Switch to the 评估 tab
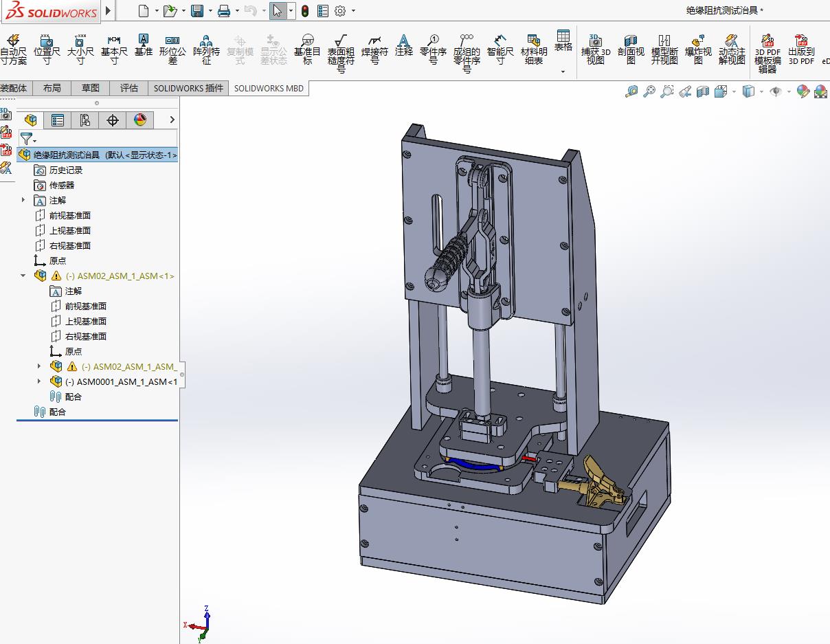Image resolution: width=830 pixels, height=644 pixels. click(x=128, y=87)
